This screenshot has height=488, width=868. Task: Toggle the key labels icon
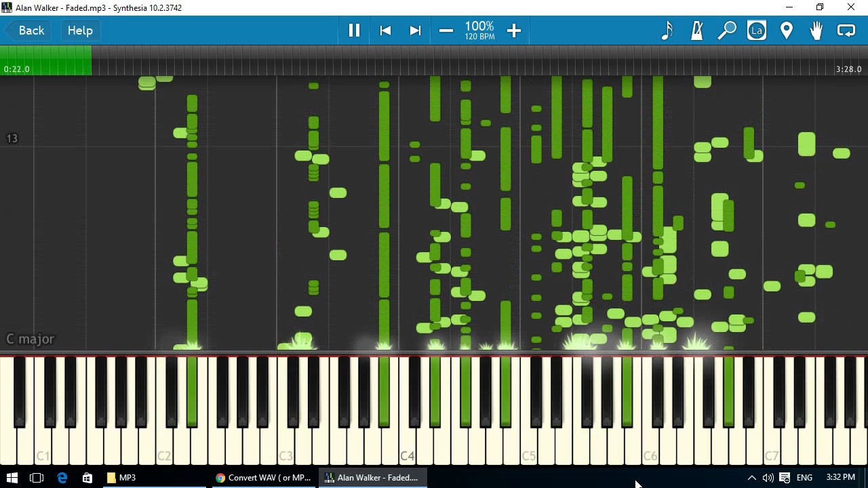[x=757, y=30]
